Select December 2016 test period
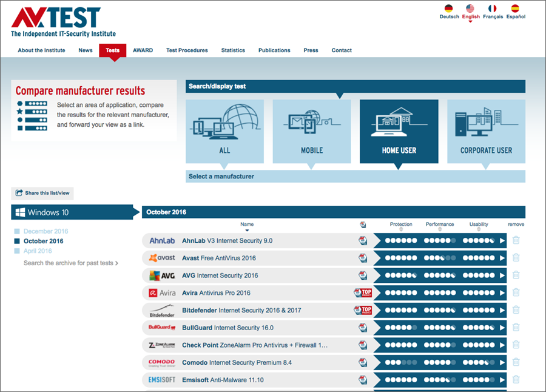 (x=45, y=231)
